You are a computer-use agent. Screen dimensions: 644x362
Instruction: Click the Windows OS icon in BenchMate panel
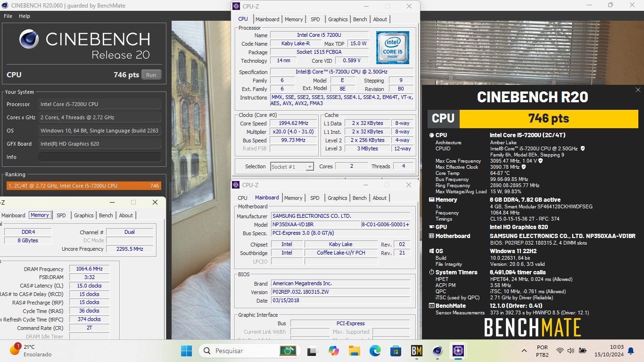[x=432, y=251]
